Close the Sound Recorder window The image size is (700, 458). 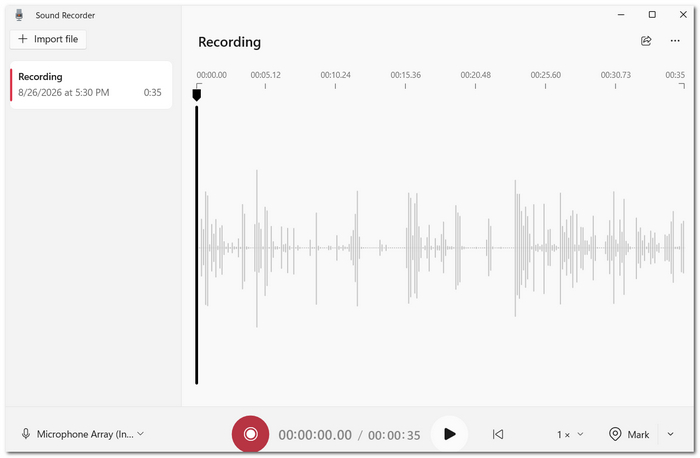click(x=683, y=14)
